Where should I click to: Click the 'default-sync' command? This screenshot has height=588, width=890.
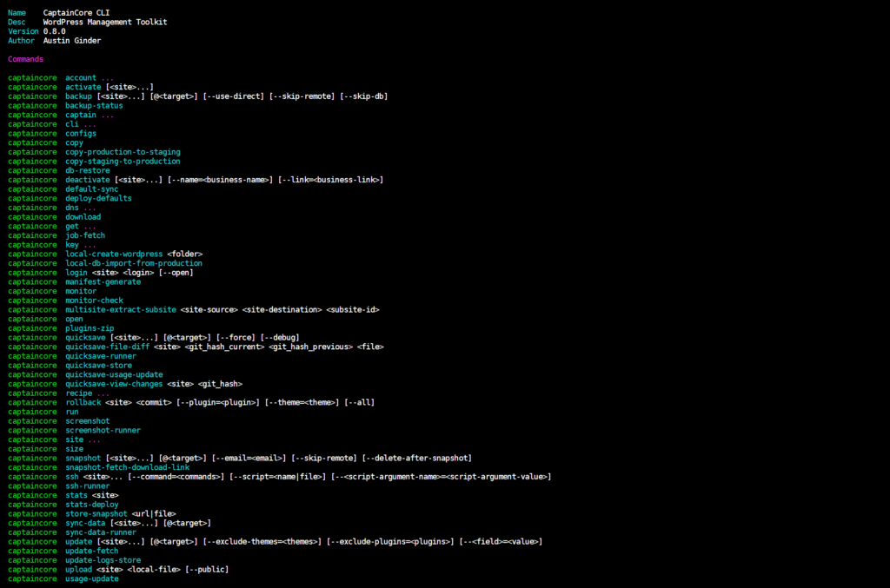(91, 189)
